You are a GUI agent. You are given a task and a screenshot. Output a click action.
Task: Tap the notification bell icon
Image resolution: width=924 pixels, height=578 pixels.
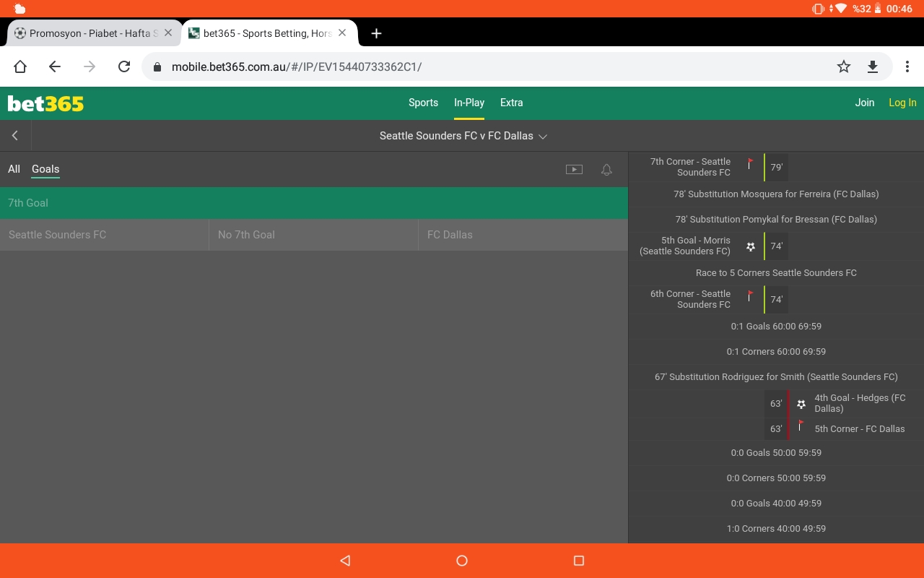pyautogui.click(x=606, y=170)
